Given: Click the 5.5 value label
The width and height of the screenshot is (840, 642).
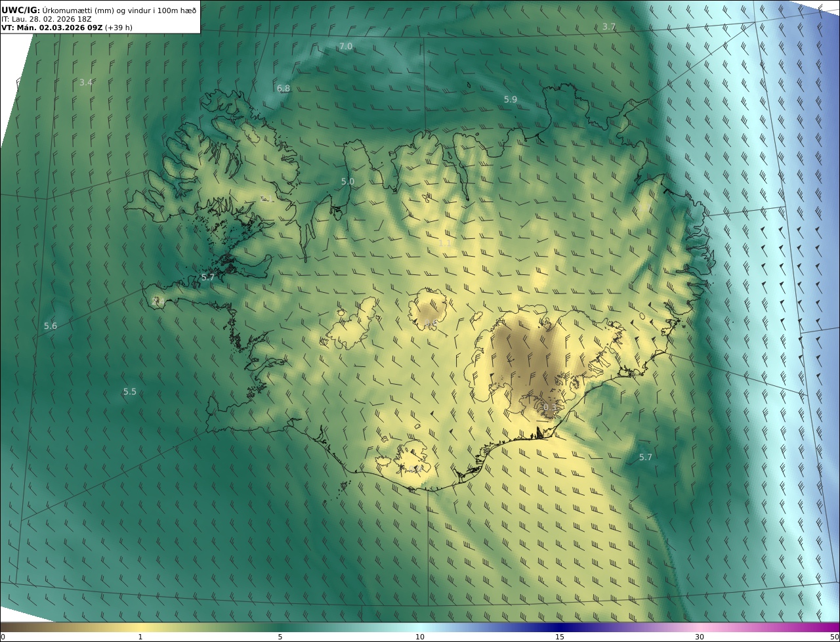Looking at the screenshot, I should (x=130, y=391).
